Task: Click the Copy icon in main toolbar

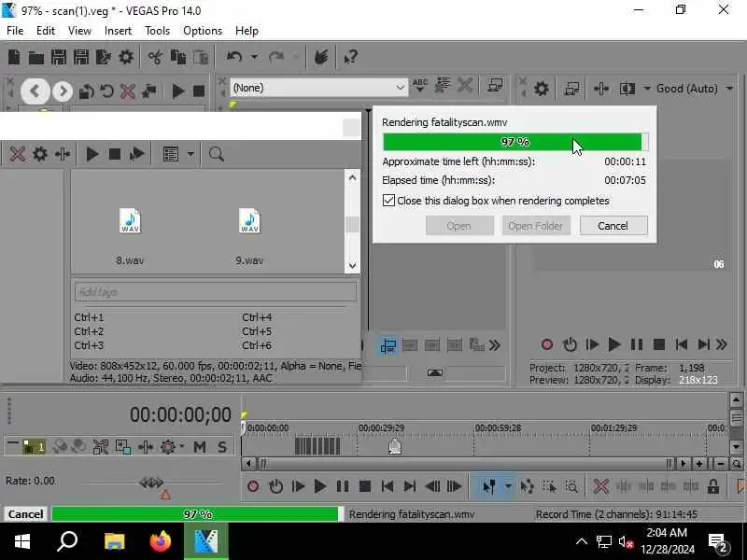Action: tap(177, 57)
